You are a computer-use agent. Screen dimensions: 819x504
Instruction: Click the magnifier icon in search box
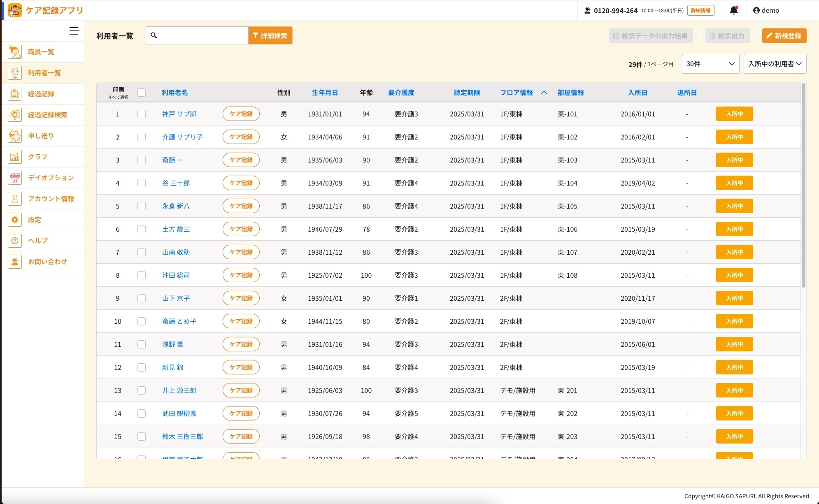tap(154, 35)
